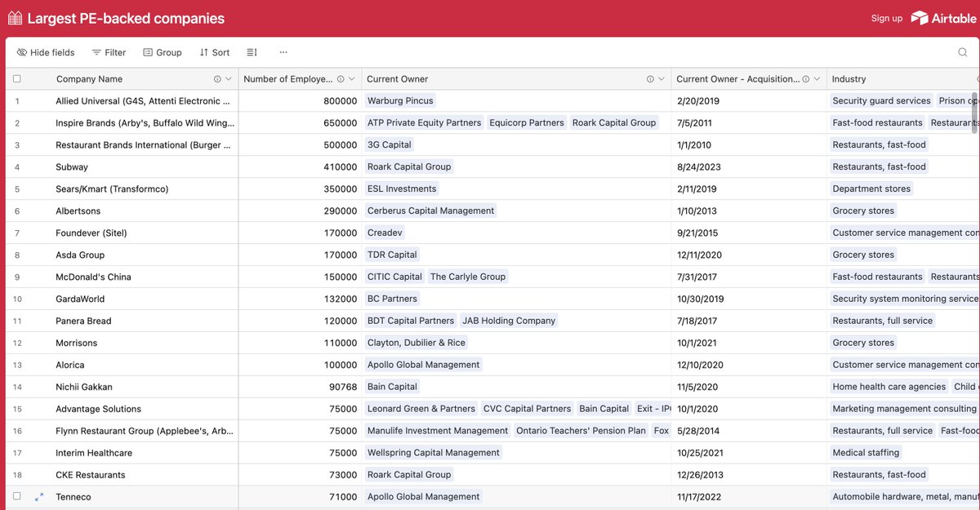The image size is (980, 510).
Task: Click the Clayton, Dubilier & Rice tag
Action: pyautogui.click(x=416, y=344)
